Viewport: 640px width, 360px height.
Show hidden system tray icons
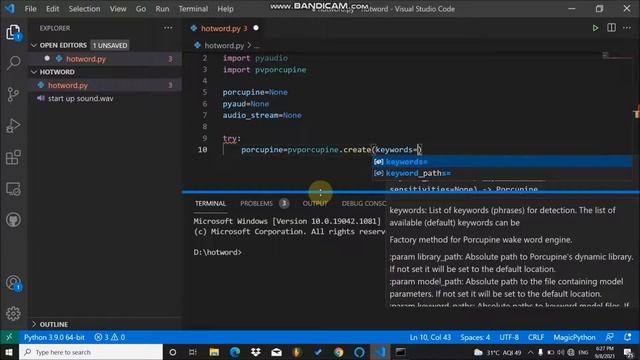(x=530, y=352)
